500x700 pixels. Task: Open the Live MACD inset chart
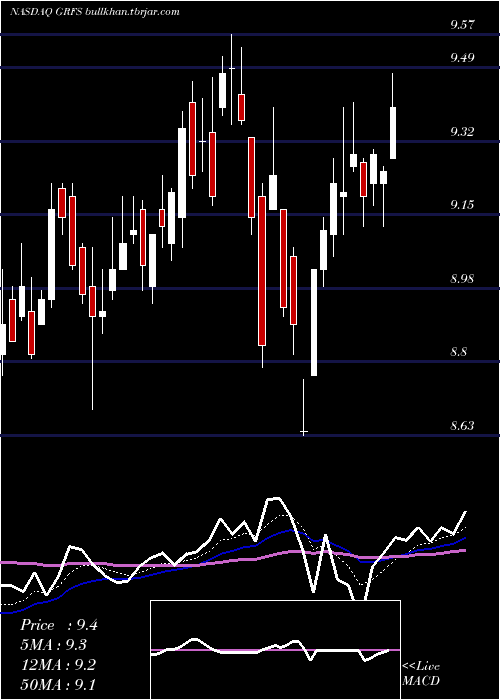pyautogui.click(x=275, y=650)
